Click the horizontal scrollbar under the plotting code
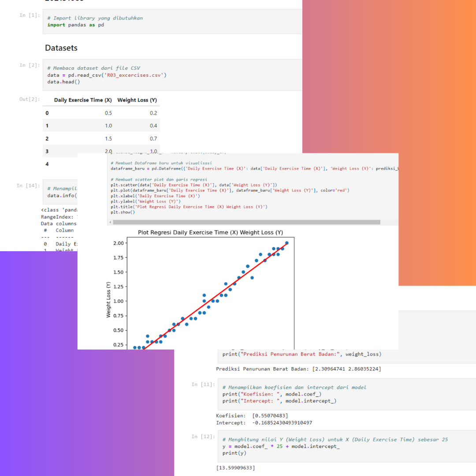Screen dimensions: 476x476 [x=247, y=222]
